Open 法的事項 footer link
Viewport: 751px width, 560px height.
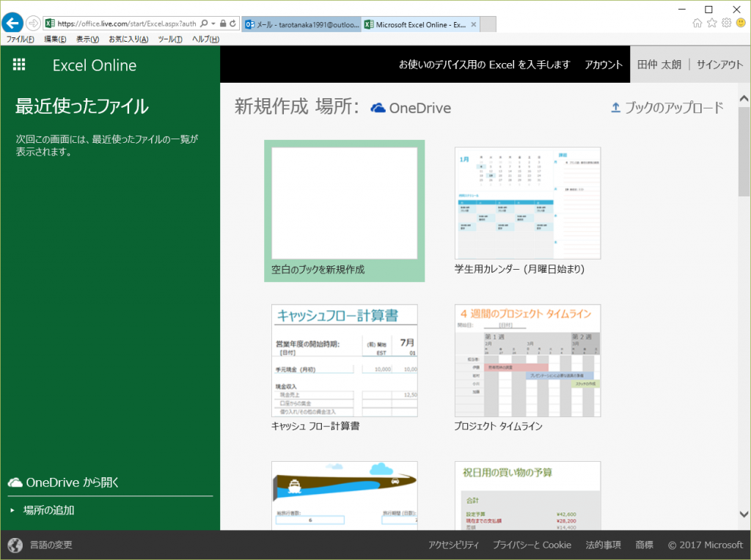[604, 545]
